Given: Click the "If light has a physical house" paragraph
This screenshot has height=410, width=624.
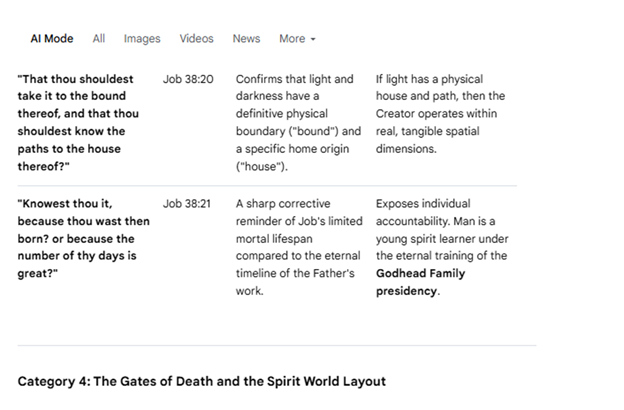Looking at the screenshot, I should tap(440, 114).
